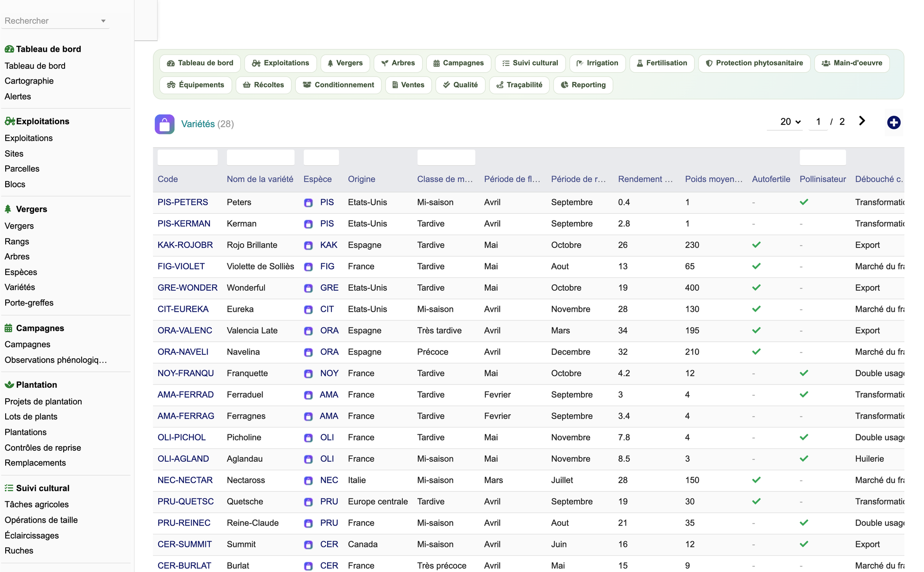Add a new variety with plus icon

[x=894, y=123]
